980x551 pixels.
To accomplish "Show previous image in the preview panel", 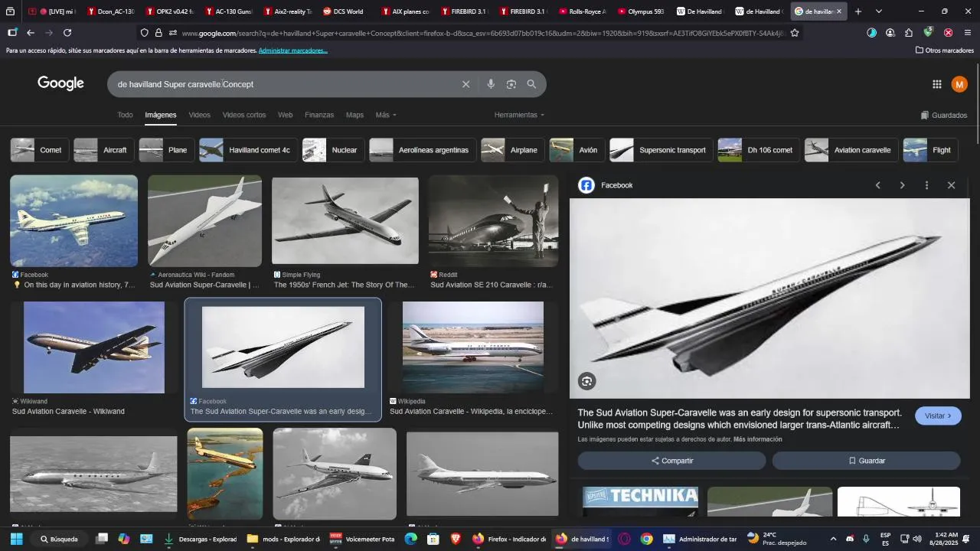I will [878, 185].
